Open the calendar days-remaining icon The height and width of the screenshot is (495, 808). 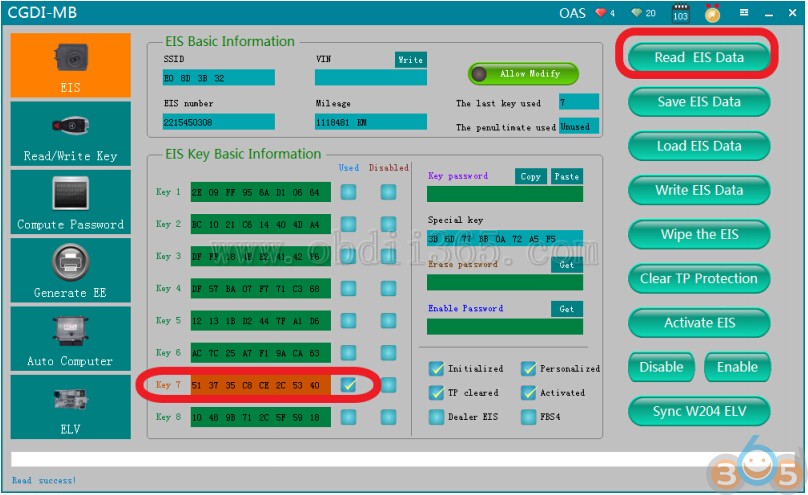tap(680, 13)
